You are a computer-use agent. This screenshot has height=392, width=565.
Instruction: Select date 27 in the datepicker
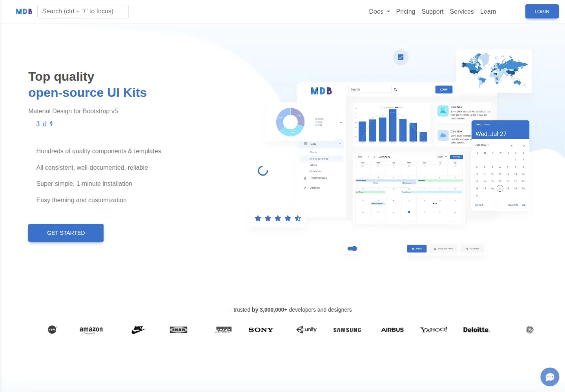point(500,189)
